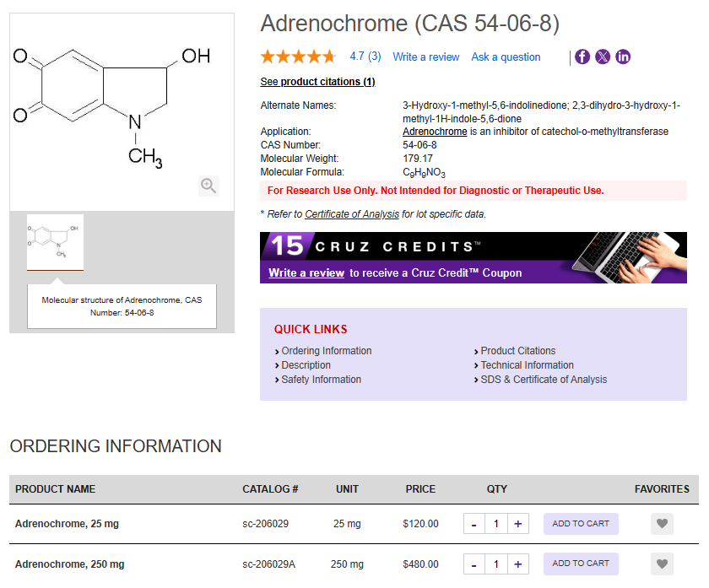Viewport: 709px width, 588px height.
Task: Favorite the Adrenochrome 250 mg heart icon
Action: 663,564
